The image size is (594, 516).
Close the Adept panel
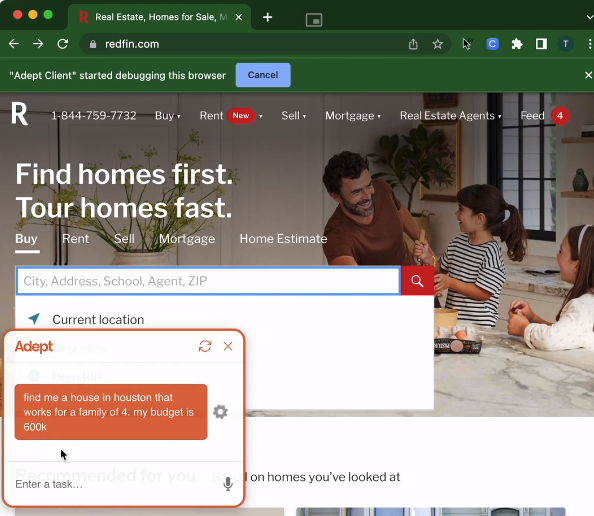coord(228,346)
